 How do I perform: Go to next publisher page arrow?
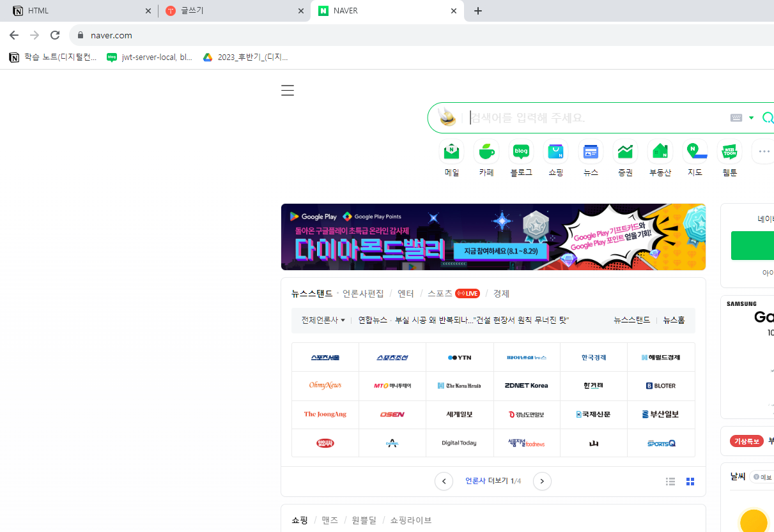click(542, 481)
